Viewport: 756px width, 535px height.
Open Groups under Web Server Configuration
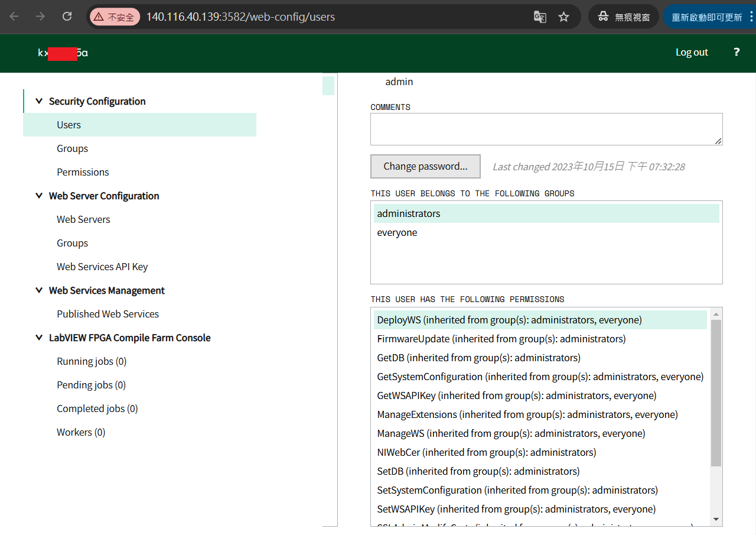coord(72,243)
